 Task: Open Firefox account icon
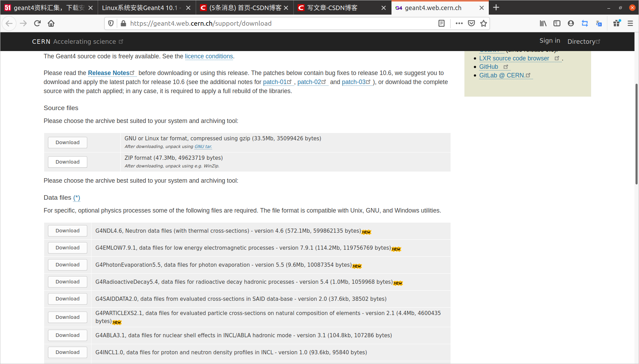571,23
